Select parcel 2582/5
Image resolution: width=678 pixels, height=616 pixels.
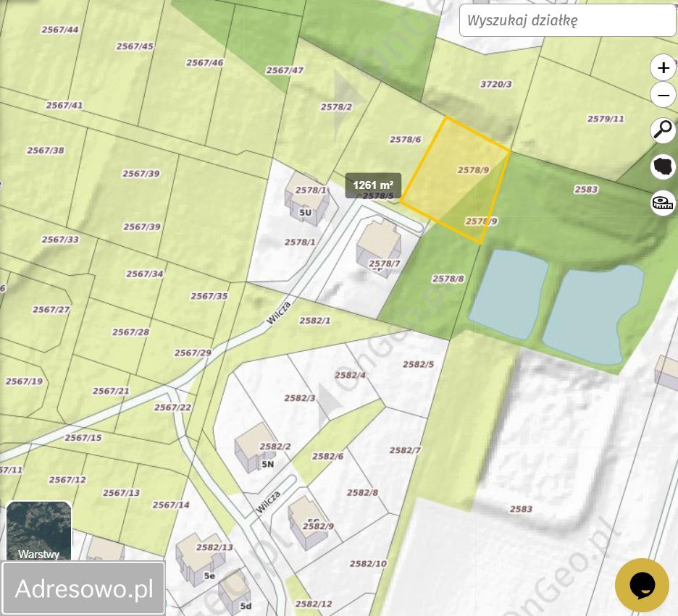pyautogui.click(x=418, y=364)
